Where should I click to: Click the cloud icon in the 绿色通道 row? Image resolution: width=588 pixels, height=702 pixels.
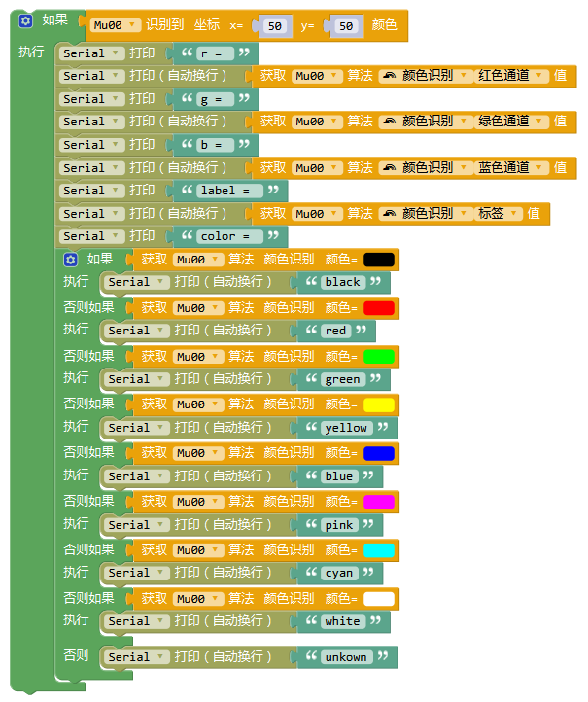390,122
